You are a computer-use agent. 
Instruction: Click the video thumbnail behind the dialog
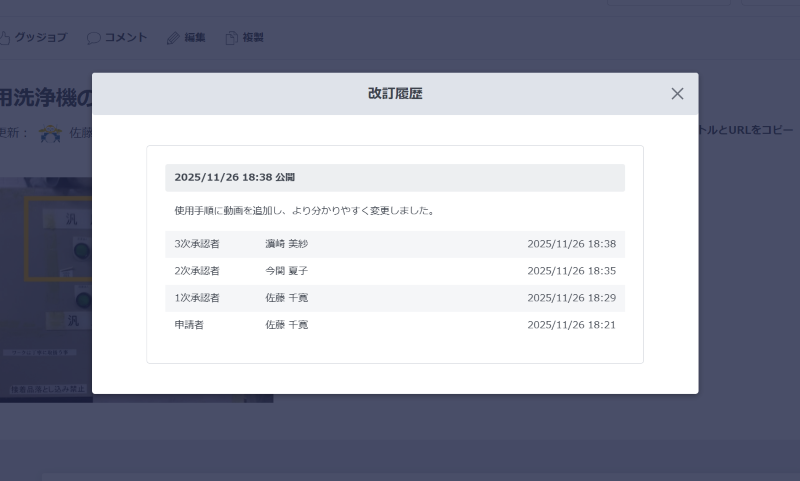pos(45,290)
